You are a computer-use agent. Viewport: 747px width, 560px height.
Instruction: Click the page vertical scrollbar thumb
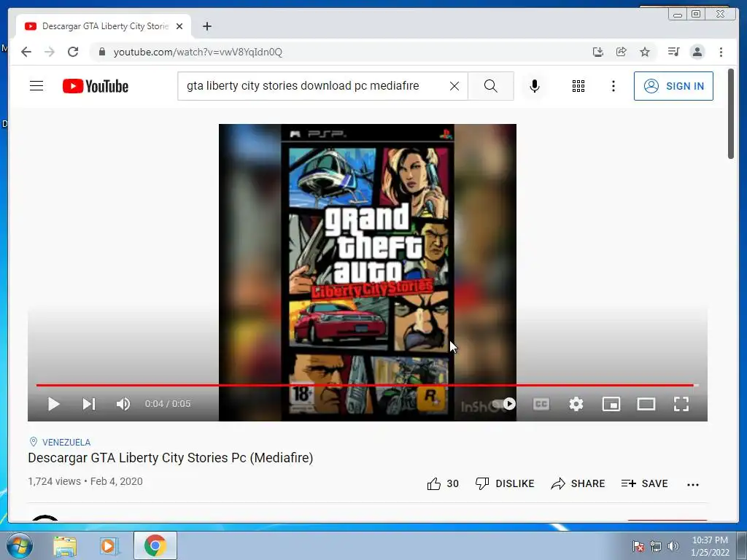click(731, 113)
